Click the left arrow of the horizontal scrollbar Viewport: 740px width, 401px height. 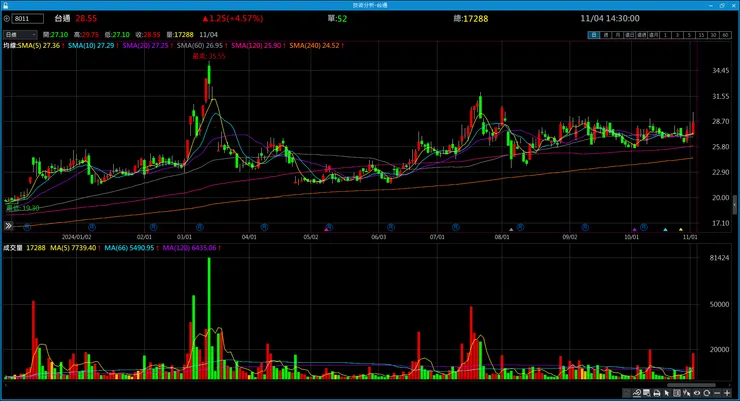point(6,385)
